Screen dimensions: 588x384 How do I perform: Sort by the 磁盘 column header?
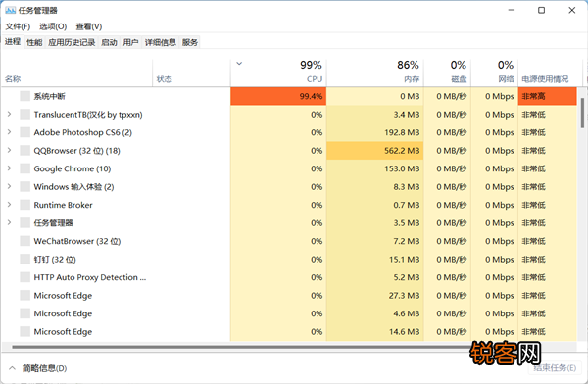(448, 73)
